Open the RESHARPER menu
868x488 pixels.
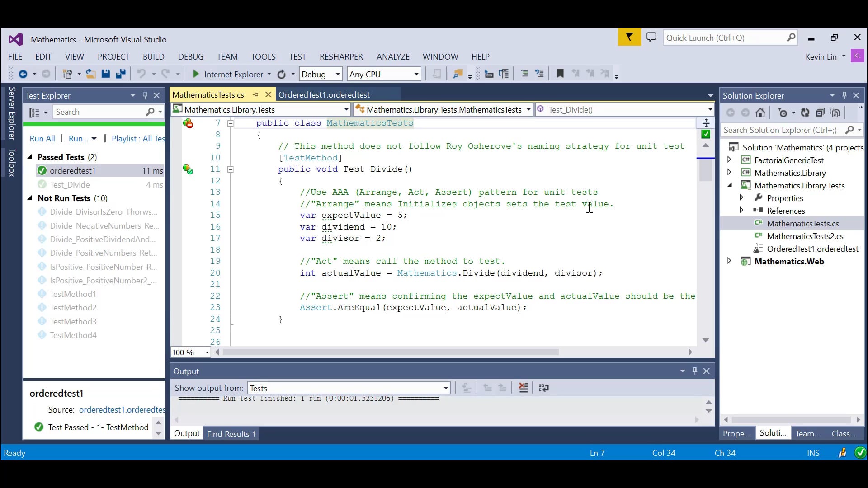341,56
